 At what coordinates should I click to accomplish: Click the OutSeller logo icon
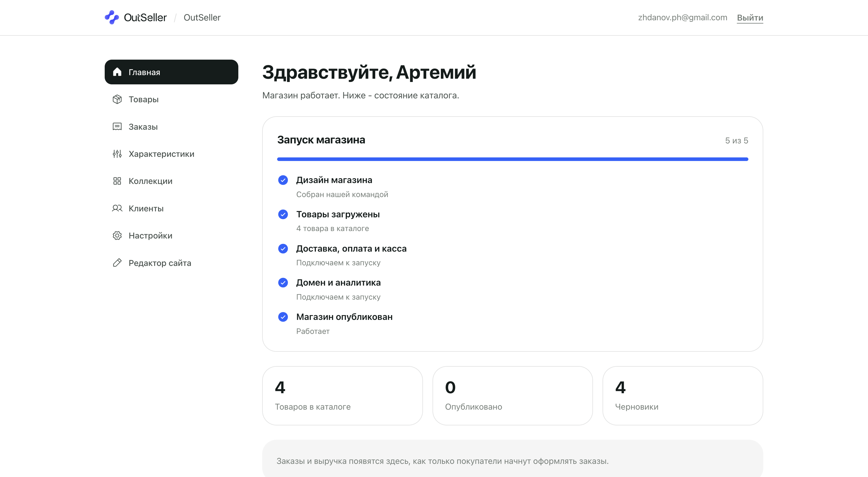pyautogui.click(x=112, y=17)
